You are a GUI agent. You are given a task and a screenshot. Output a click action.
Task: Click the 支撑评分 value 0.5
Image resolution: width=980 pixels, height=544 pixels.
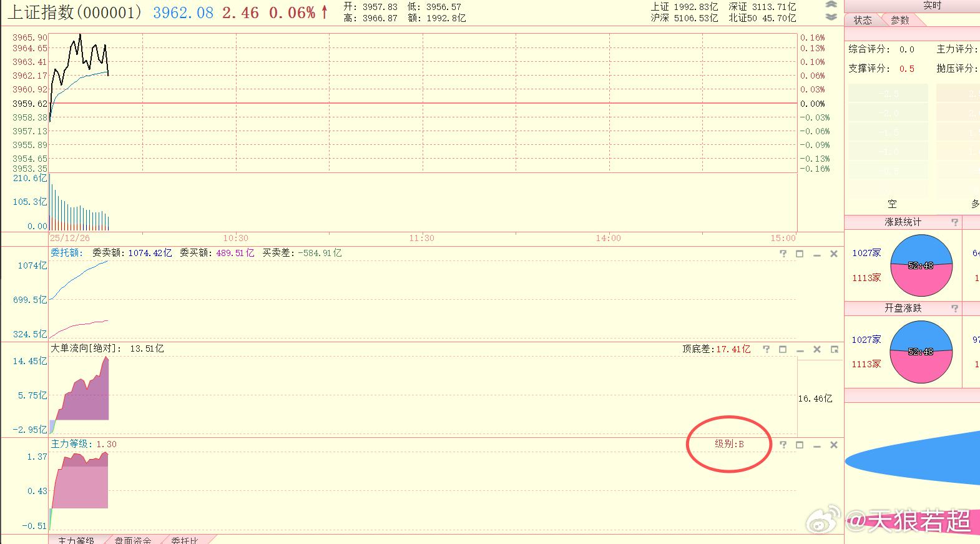pos(906,69)
